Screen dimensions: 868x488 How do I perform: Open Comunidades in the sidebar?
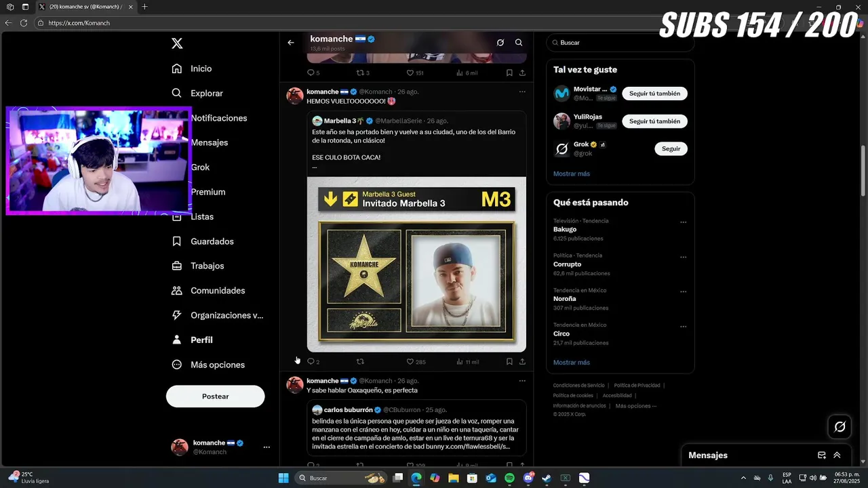pyautogui.click(x=208, y=291)
